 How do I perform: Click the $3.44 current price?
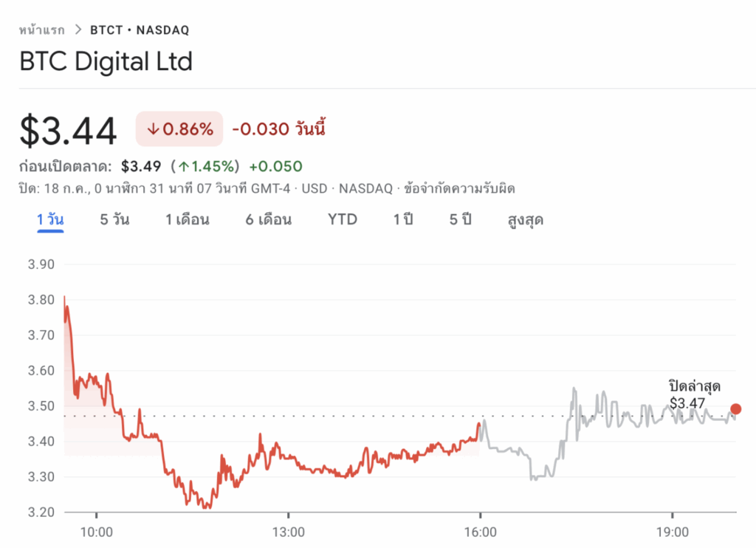coord(68,131)
